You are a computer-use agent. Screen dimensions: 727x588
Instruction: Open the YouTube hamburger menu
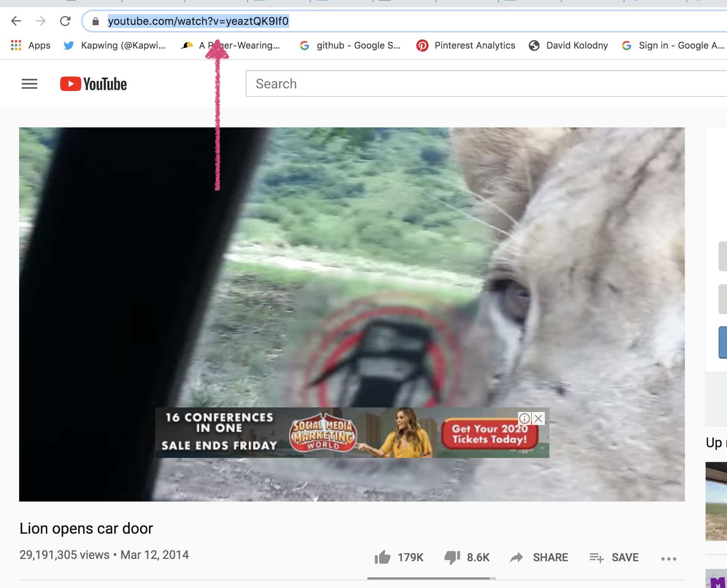click(x=29, y=84)
